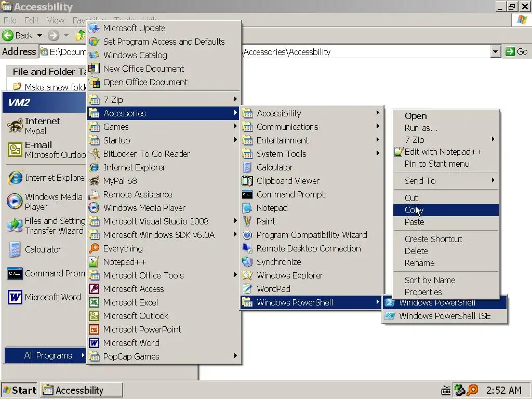Launch BitLocker To Go Reader icon
The height and width of the screenshot is (399, 532).
point(94,154)
